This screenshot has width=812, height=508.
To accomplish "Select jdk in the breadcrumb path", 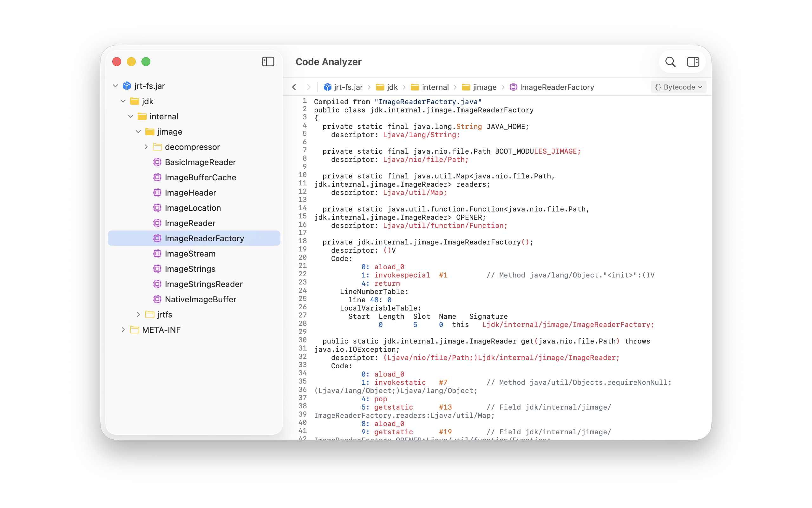I will 392,87.
